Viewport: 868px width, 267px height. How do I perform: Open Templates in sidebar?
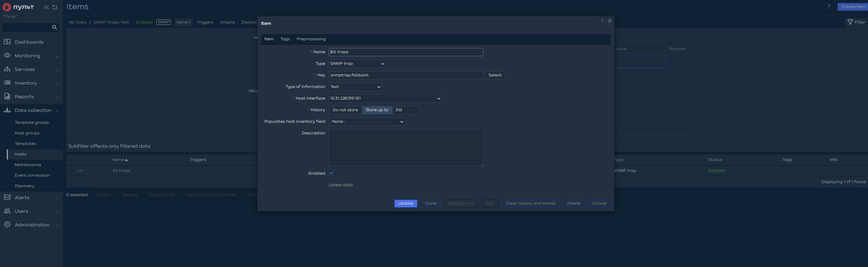pos(25,144)
